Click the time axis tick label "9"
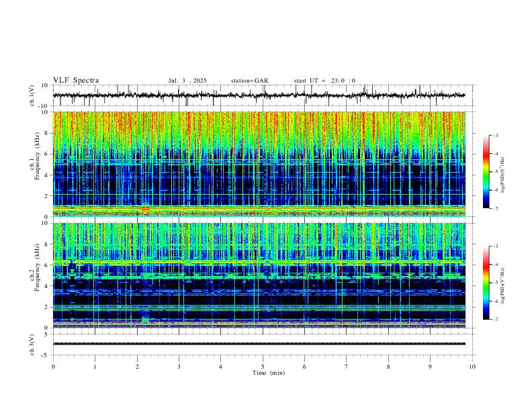This screenshot has width=532, height=411. (430, 367)
